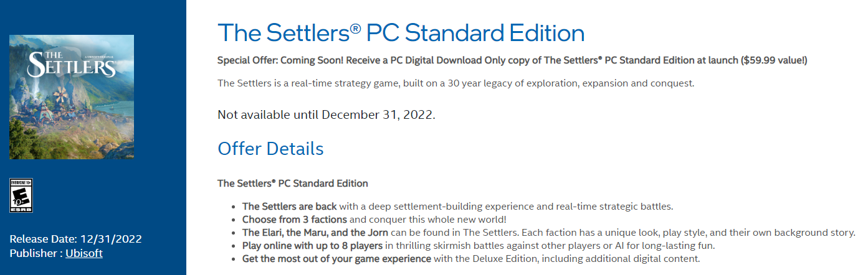Click the Release Date 12/31/2022 text
868x275 pixels.
76,239
